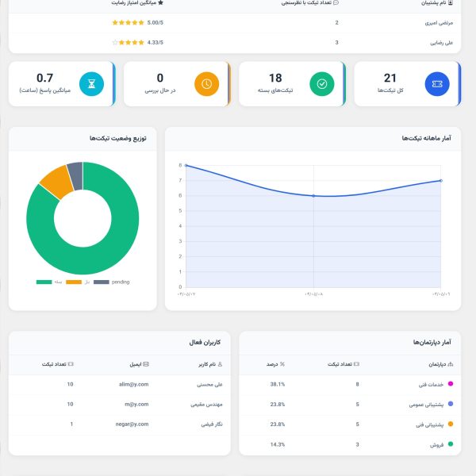The width and height of the screenshot is (476, 476).
Task: Click the middle data point on line chart
Action: tap(313, 196)
